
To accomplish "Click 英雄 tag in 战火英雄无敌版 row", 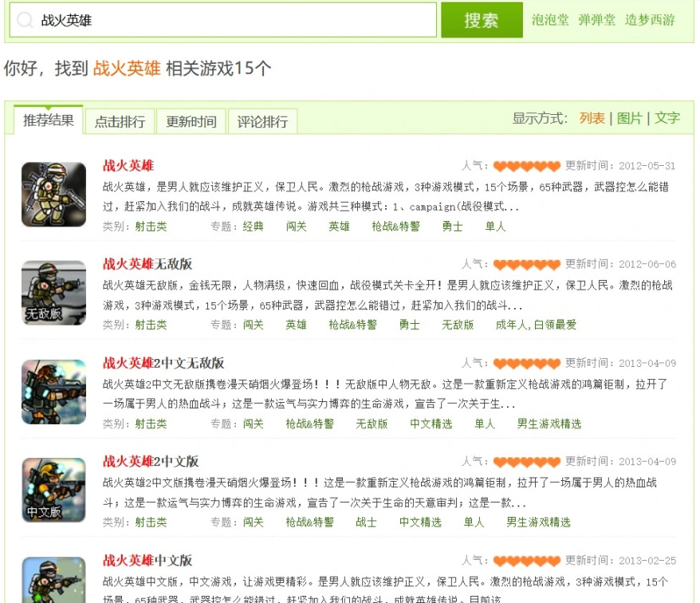I will (296, 325).
